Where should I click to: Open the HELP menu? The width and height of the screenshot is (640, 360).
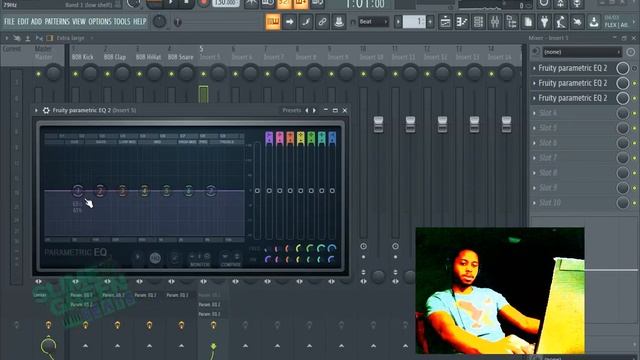coord(140,22)
